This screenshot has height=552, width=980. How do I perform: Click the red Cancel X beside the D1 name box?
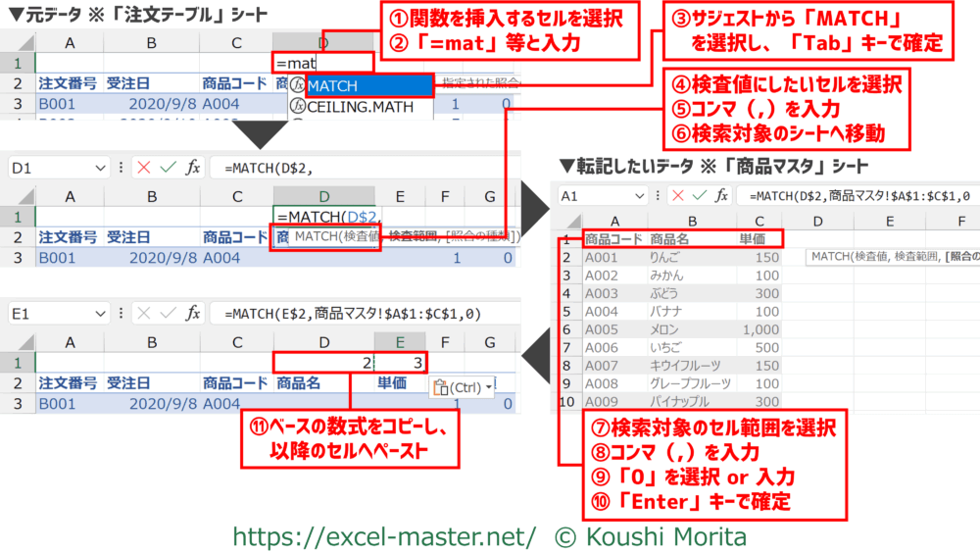tap(145, 168)
